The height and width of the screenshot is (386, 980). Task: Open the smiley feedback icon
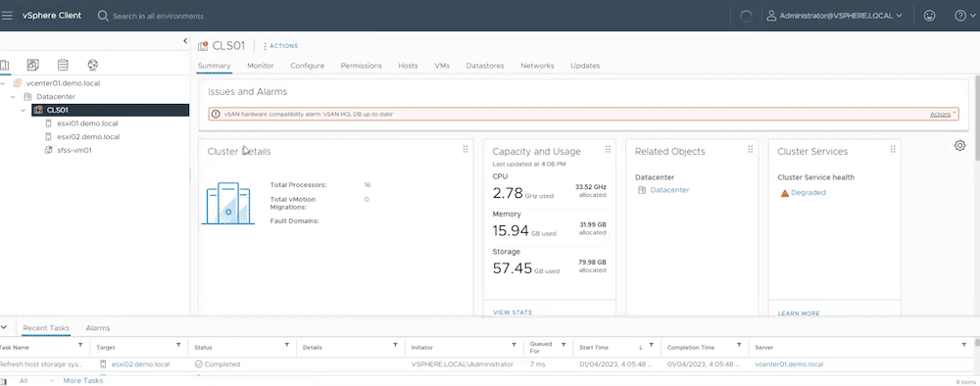[929, 16]
